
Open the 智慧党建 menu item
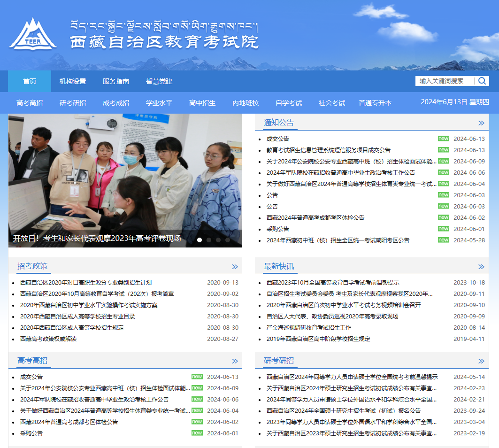click(x=159, y=81)
